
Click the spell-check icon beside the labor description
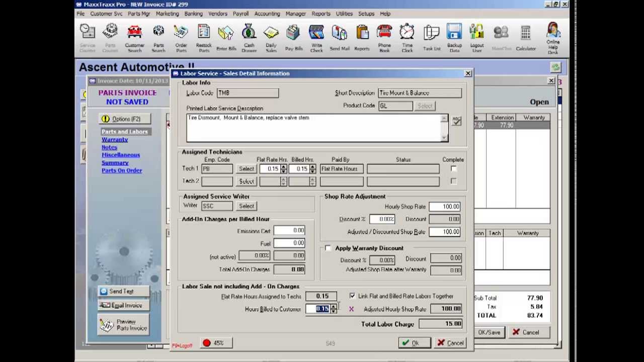coord(456,121)
